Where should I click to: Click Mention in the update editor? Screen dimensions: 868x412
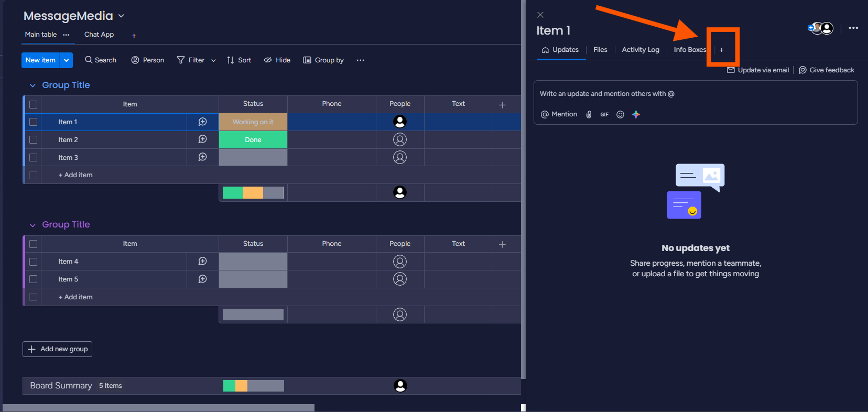[559, 114]
